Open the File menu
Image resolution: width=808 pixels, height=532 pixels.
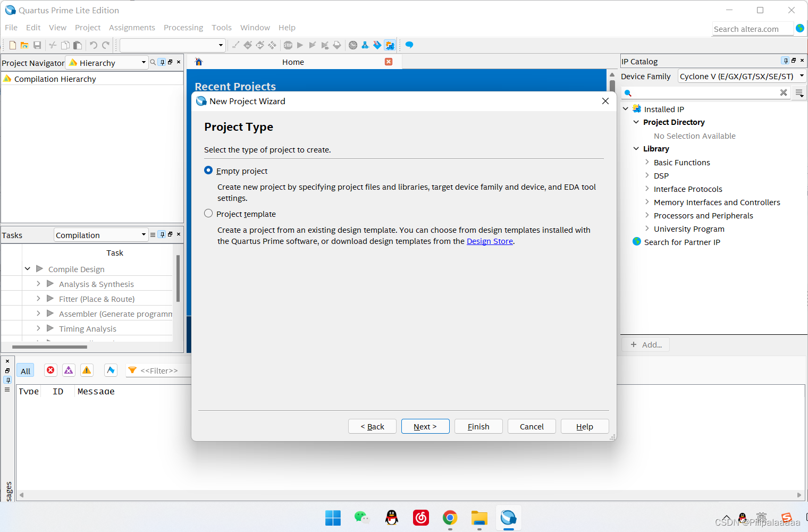point(11,28)
